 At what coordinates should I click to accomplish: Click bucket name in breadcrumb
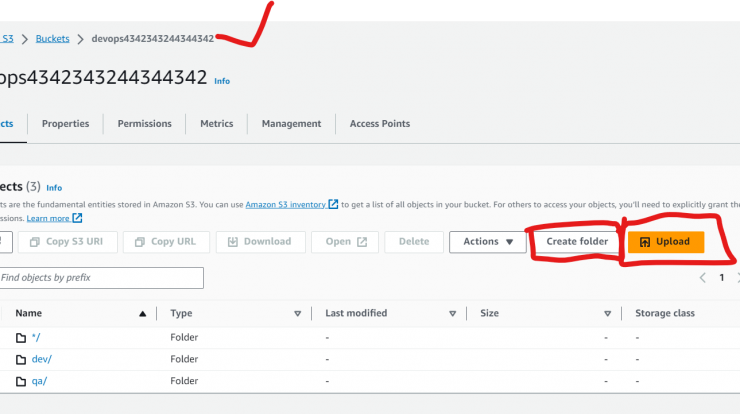coord(153,39)
